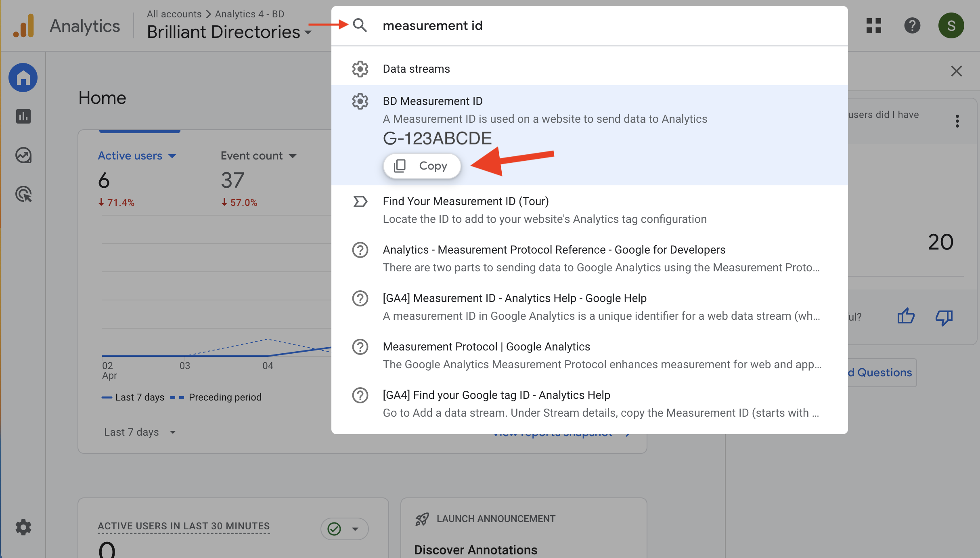Screen dimensions: 980x558
Task: Open the three-dot card options menu
Action: pyautogui.click(x=957, y=121)
